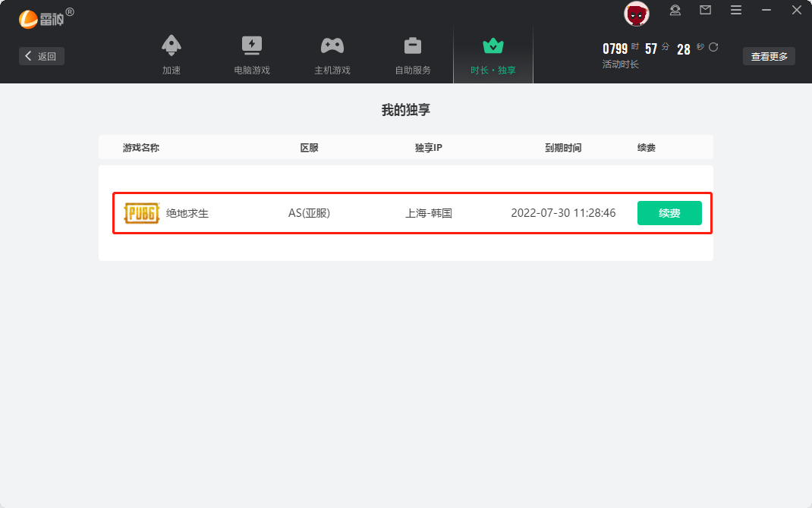Minimize the Leigod window
The width and height of the screenshot is (812, 508).
coord(766,11)
